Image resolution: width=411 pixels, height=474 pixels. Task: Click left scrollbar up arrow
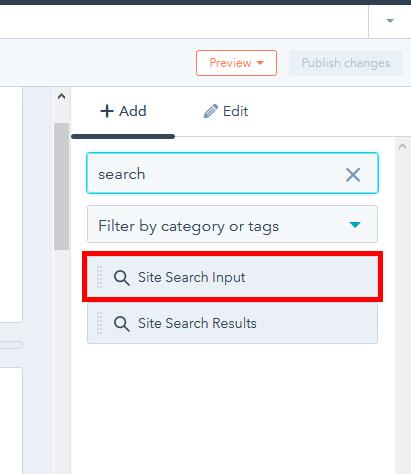61,97
